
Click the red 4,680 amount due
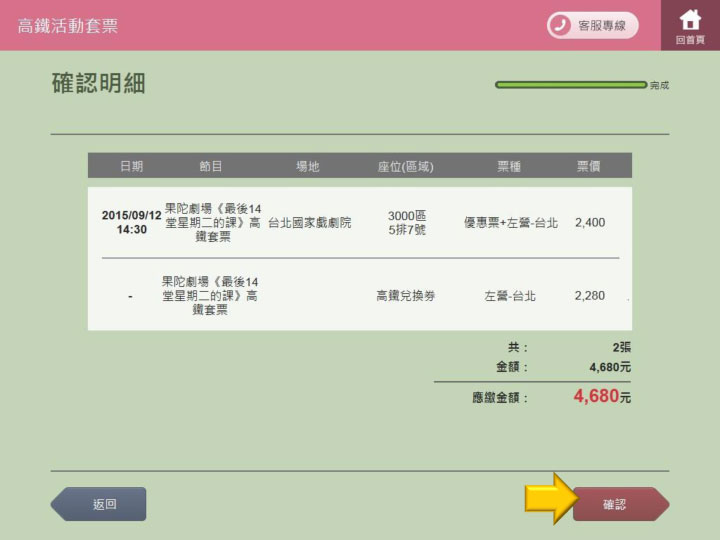tap(596, 396)
